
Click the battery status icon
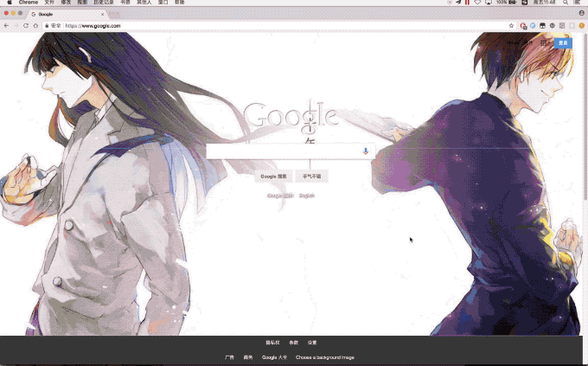(512, 2)
